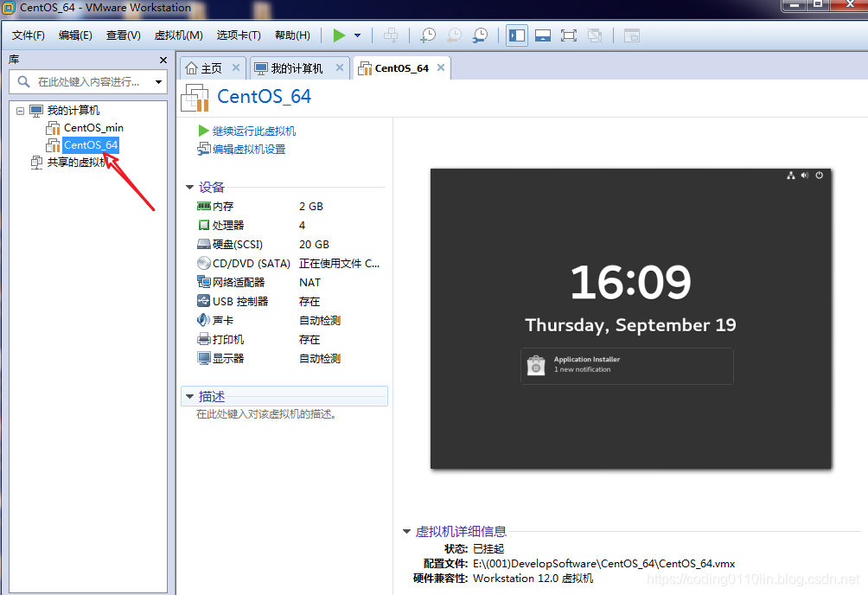Select 我的计算机 in the library tree
This screenshot has width=868, height=595.
point(73,110)
